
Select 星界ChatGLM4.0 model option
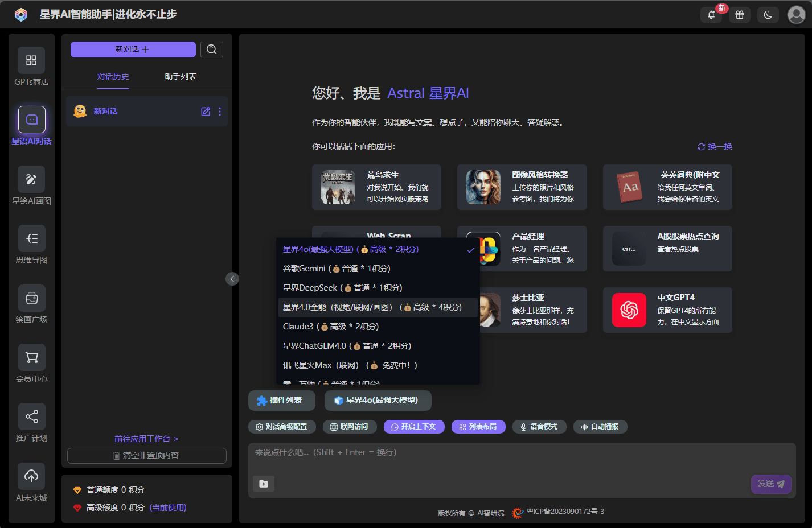[378, 346]
